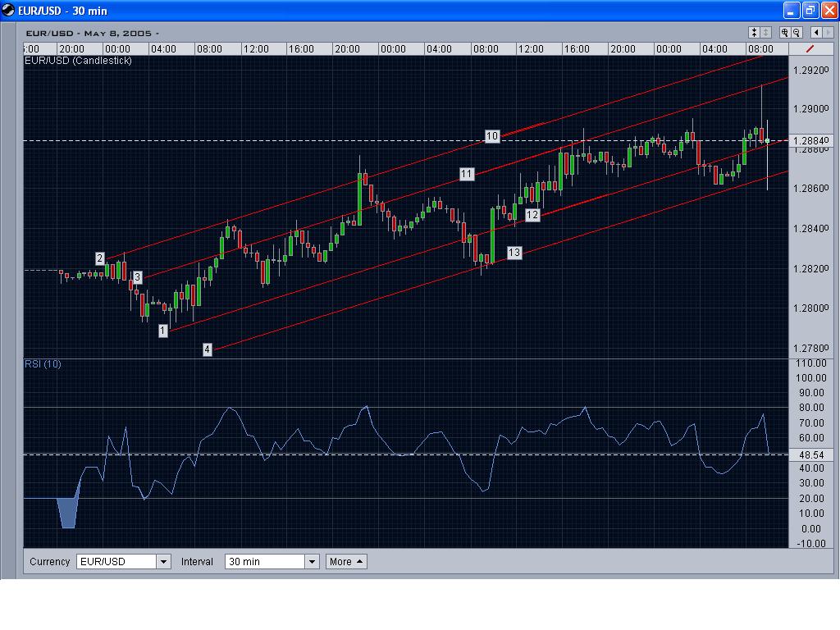
Task: Click the grayed vertical expand scale icon
Action: pyautogui.click(x=765, y=31)
